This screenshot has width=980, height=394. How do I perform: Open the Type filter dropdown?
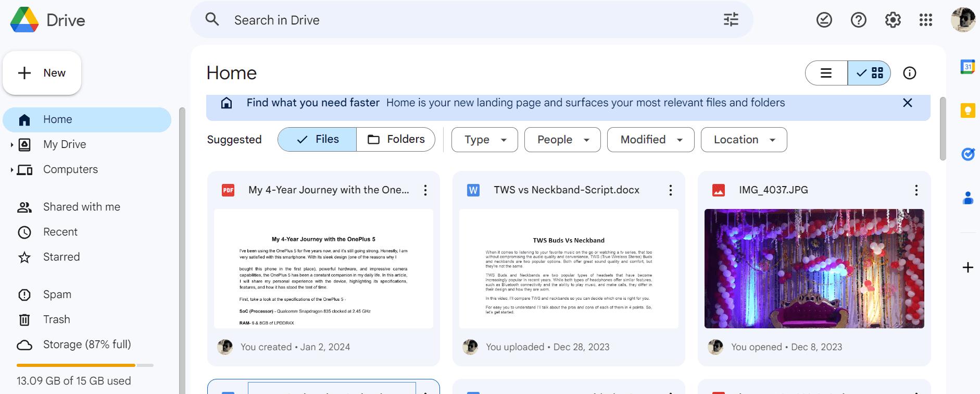click(x=484, y=140)
